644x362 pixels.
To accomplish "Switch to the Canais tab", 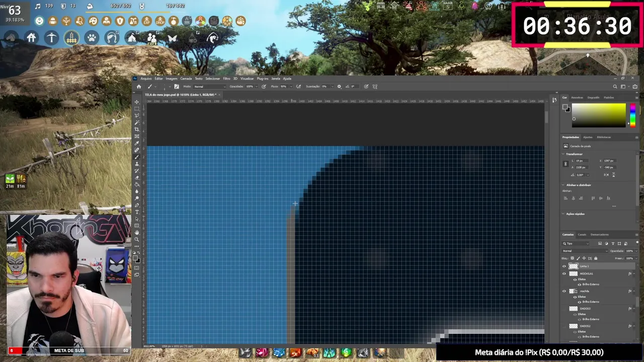I will [582, 234].
